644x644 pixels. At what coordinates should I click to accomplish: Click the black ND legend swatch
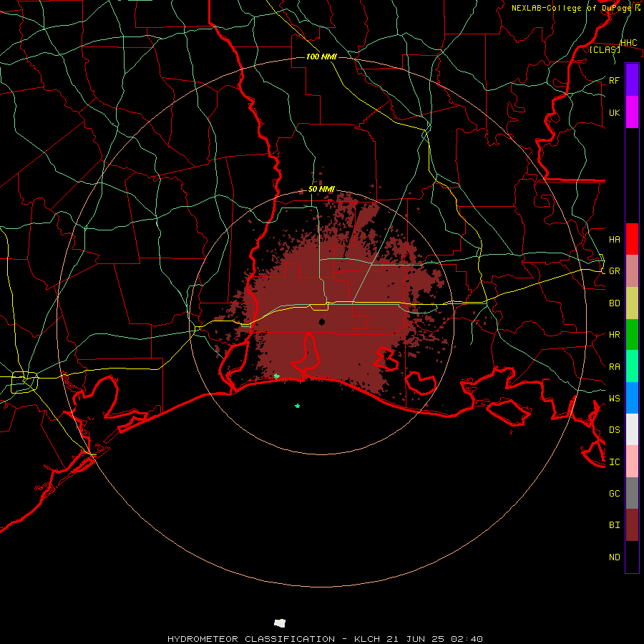click(x=632, y=557)
